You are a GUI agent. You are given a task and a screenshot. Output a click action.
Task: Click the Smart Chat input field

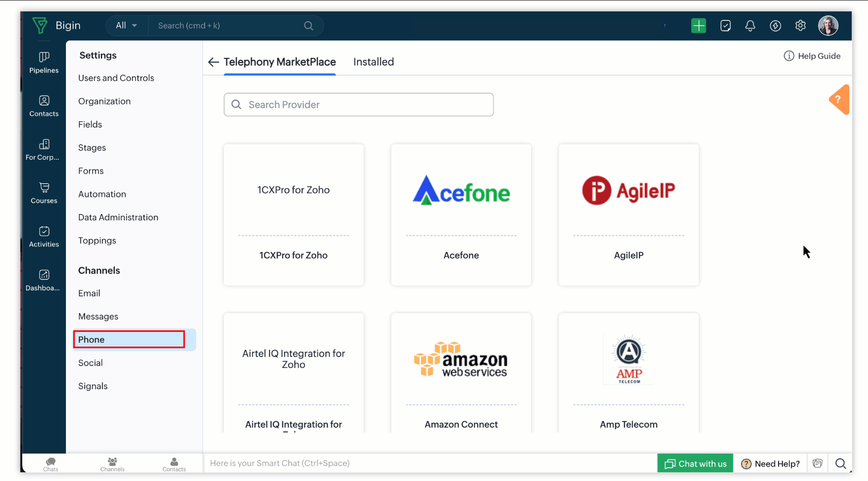(x=429, y=463)
